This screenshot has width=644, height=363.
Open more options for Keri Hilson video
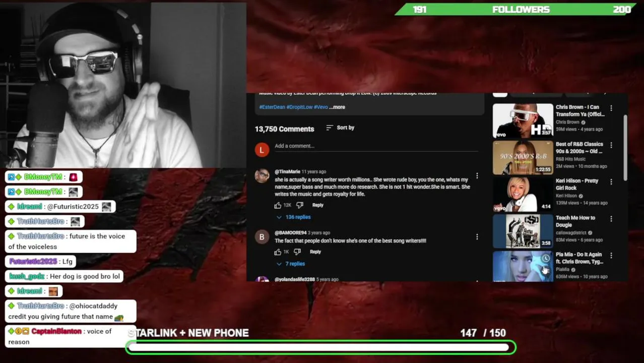[611, 181]
